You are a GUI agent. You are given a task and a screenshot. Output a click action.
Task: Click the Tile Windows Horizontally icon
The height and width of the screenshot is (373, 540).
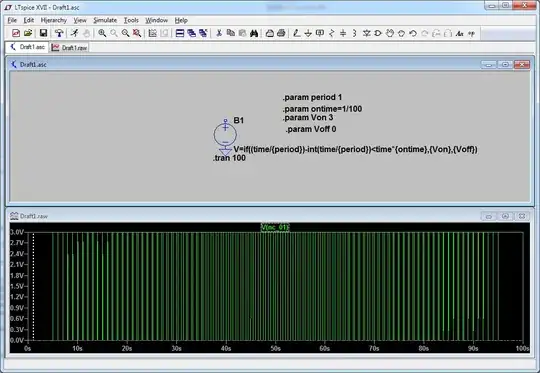(180, 33)
